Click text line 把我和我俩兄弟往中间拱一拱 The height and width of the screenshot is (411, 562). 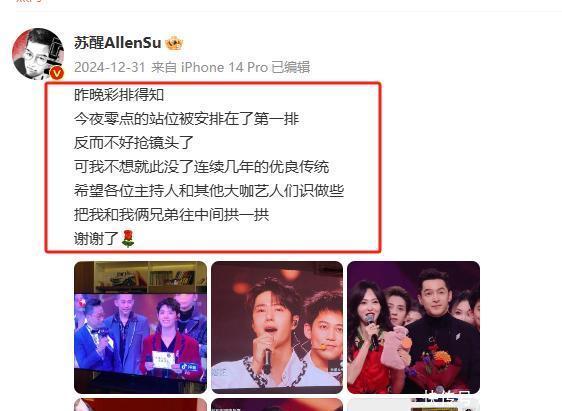point(171,215)
